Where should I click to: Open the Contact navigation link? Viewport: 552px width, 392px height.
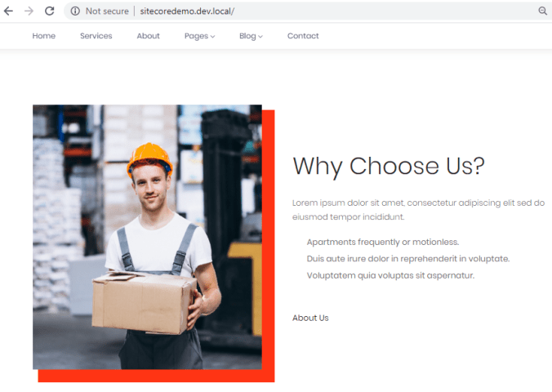tap(303, 36)
